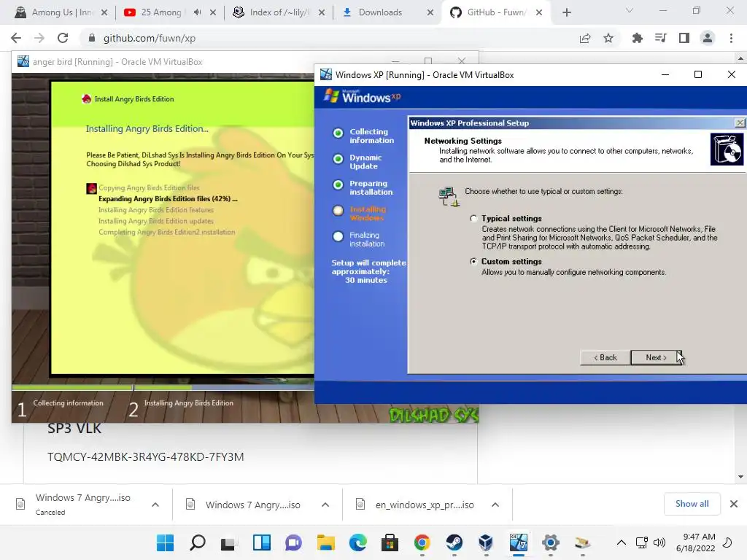Toggle Chrome side panel icon
Image resolution: width=747 pixels, height=560 pixels.
click(x=684, y=38)
